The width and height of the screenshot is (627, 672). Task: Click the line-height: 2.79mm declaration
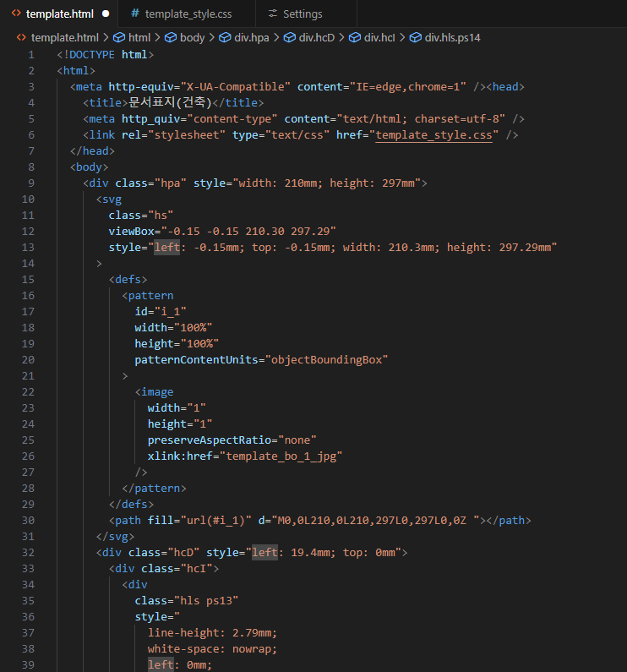pos(213,633)
